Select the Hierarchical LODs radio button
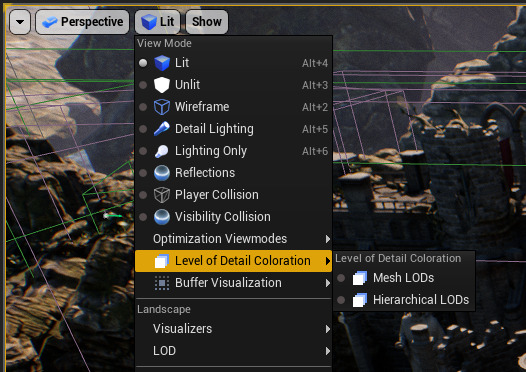This screenshot has height=372, width=526. [341, 300]
